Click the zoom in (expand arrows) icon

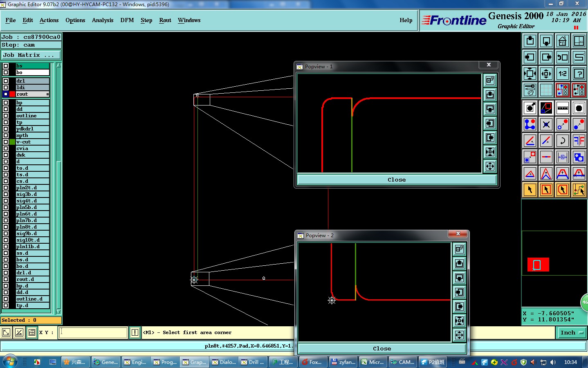point(530,74)
